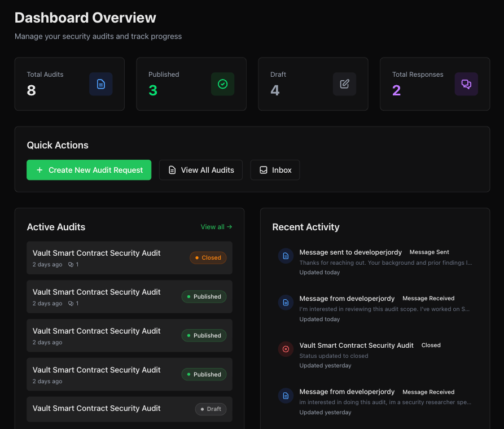Click the arrow icon in the View all link
This screenshot has height=429, width=504.
pos(230,226)
